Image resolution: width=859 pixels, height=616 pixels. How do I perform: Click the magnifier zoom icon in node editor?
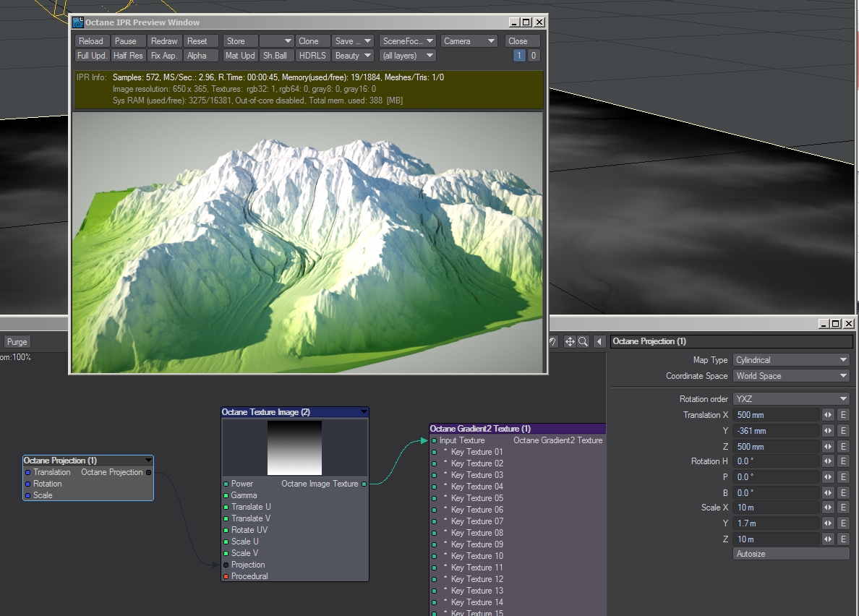pos(582,342)
